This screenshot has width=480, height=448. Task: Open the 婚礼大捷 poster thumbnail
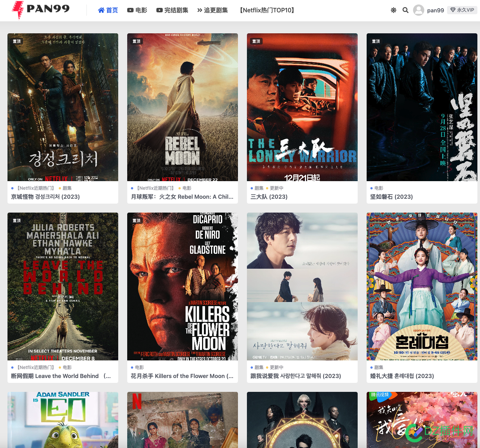(x=422, y=286)
